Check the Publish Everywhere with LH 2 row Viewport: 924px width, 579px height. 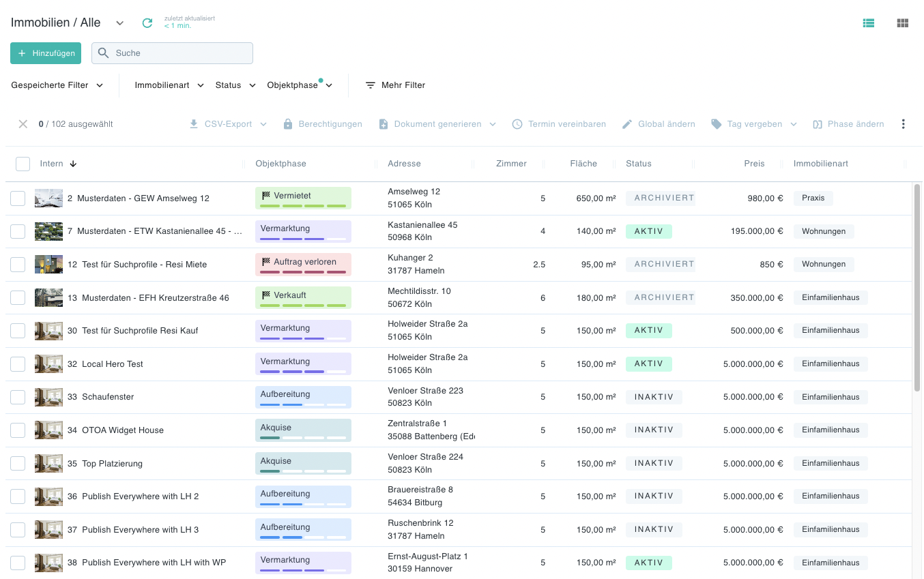click(18, 496)
